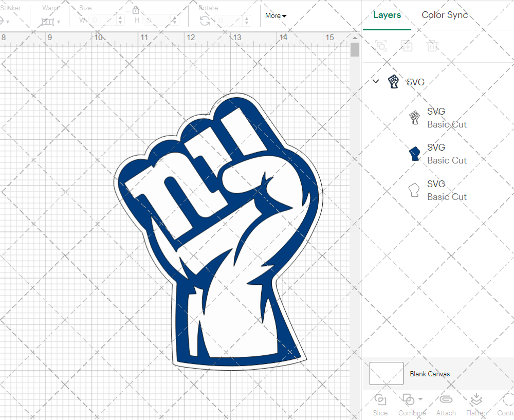Click the Duplicate layer icon
The height and width of the screenshot is (420, 514).
[407, 46]
